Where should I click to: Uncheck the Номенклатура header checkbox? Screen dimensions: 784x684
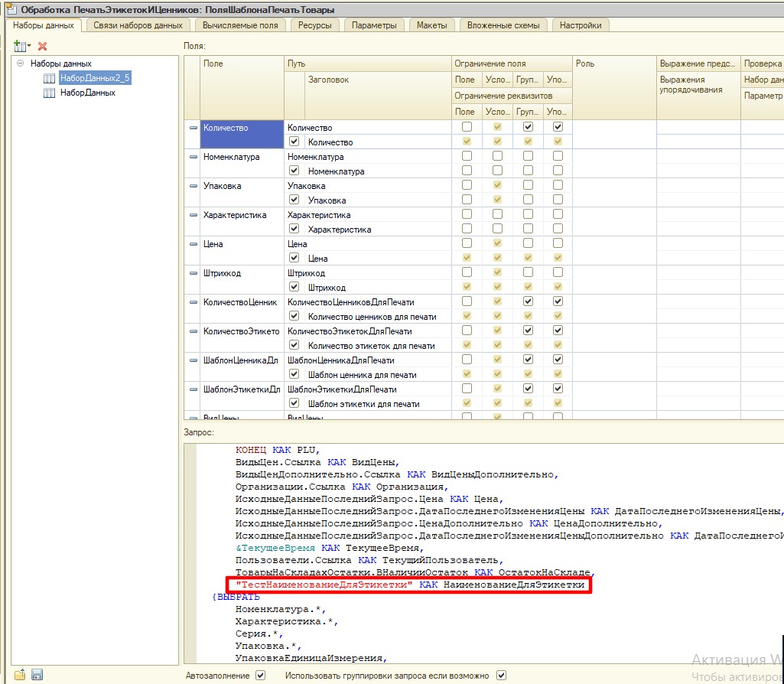[x=294, y=171]
